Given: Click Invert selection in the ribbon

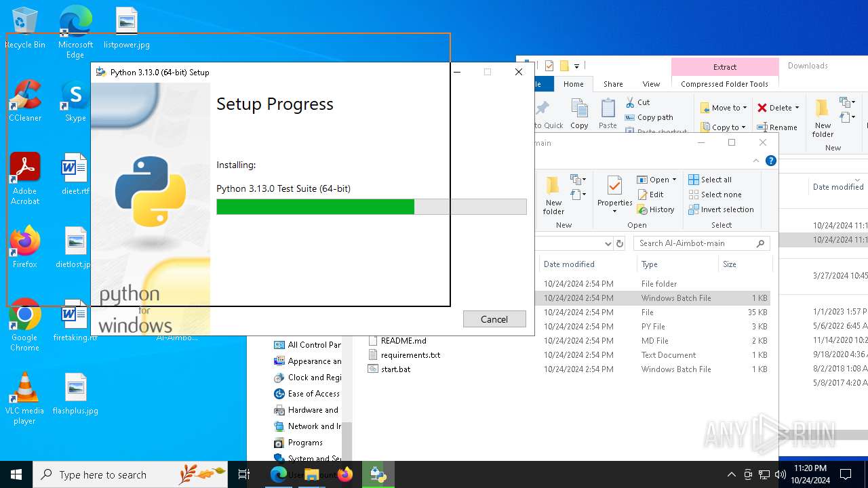Looking at the screenshot, I should pos(721,209).
